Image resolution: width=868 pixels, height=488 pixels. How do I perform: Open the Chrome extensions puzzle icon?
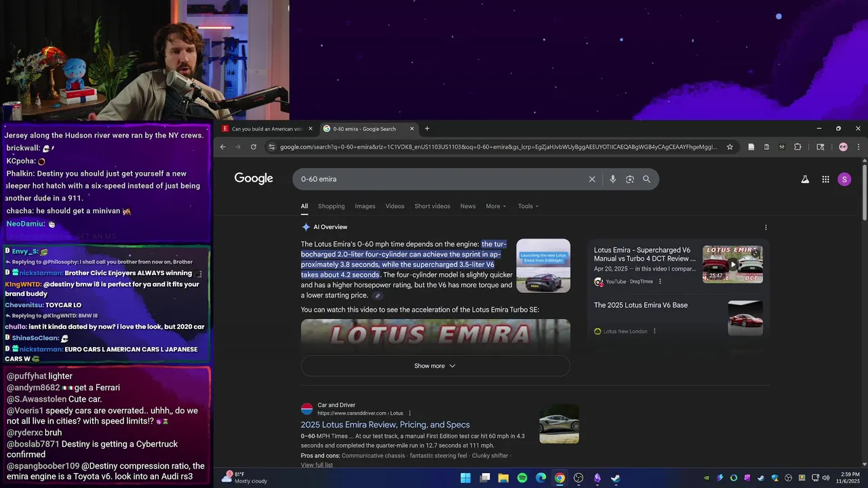(x=797, y=146)
